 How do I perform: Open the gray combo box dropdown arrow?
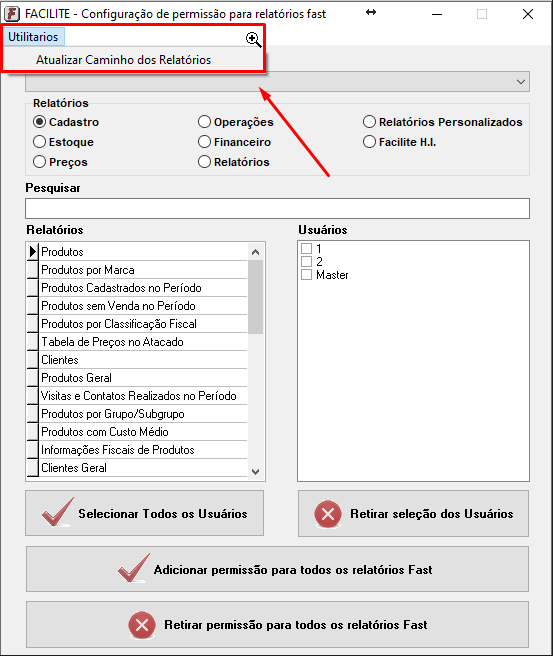(x=521, y=82)
